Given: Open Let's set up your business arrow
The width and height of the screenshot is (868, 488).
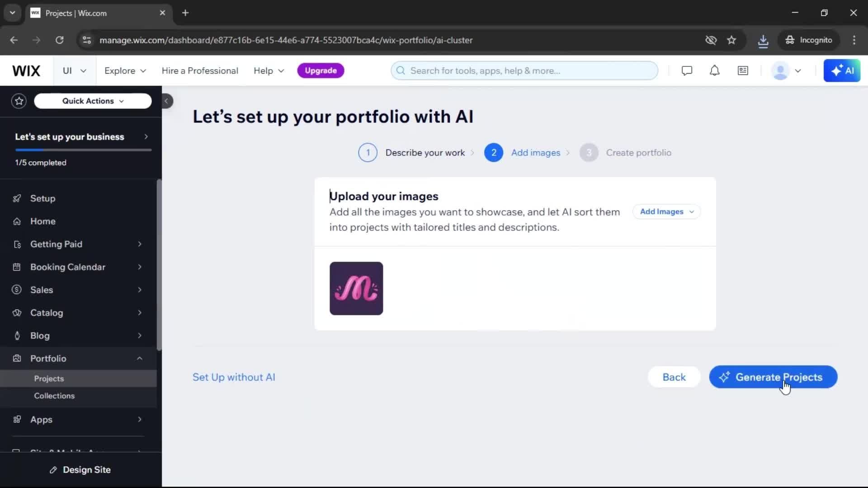Looking at the screenshot, I should [x=146, y=136].
